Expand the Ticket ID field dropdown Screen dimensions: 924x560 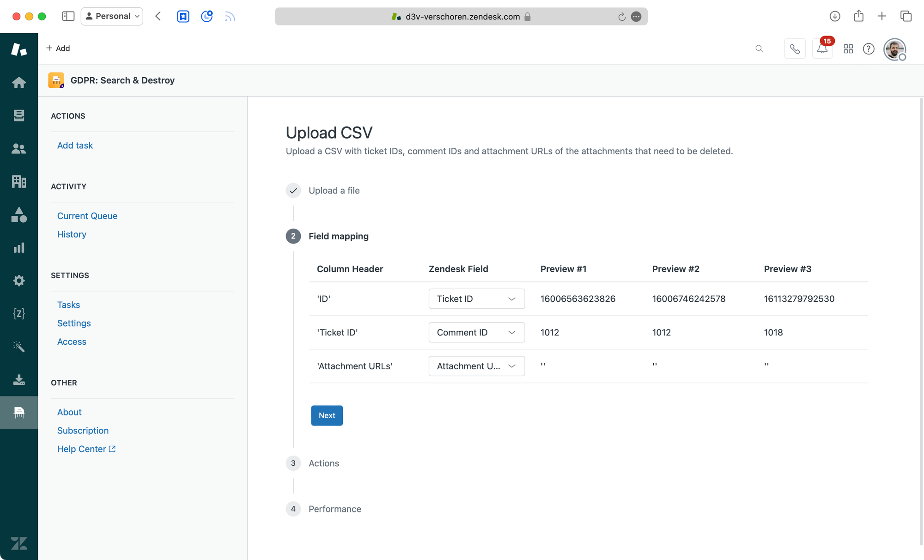tap(476, 299)
